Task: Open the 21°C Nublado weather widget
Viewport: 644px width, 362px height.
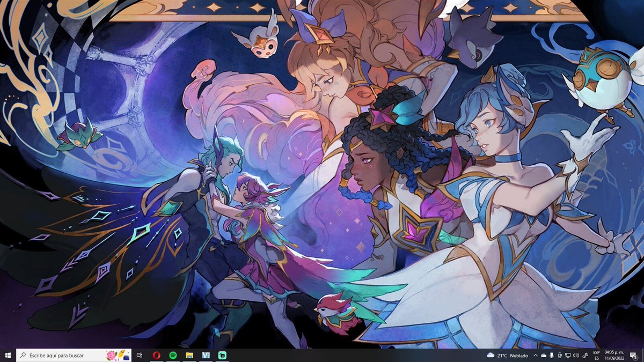Action: 508,355
